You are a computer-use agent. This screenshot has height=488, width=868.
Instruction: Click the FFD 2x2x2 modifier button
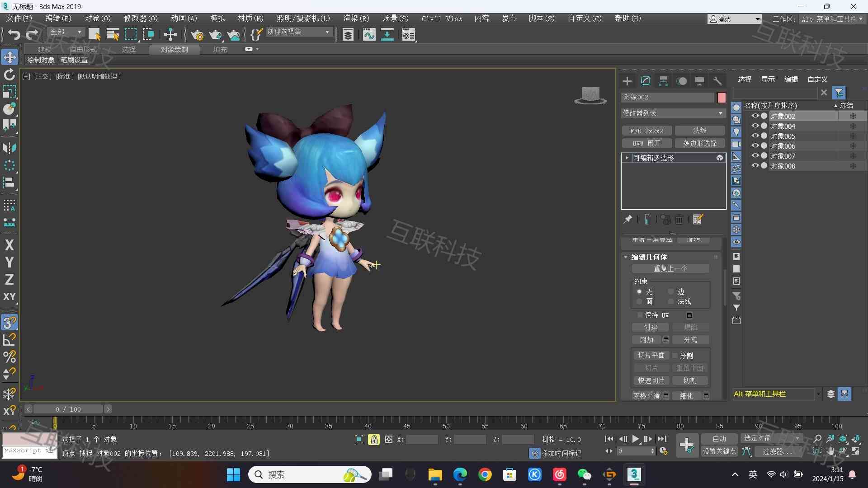coord(647,131)
